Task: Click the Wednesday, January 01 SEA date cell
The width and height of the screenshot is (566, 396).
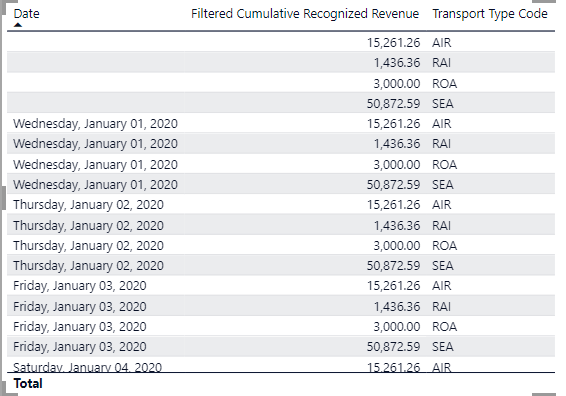Action: [95, 185]
